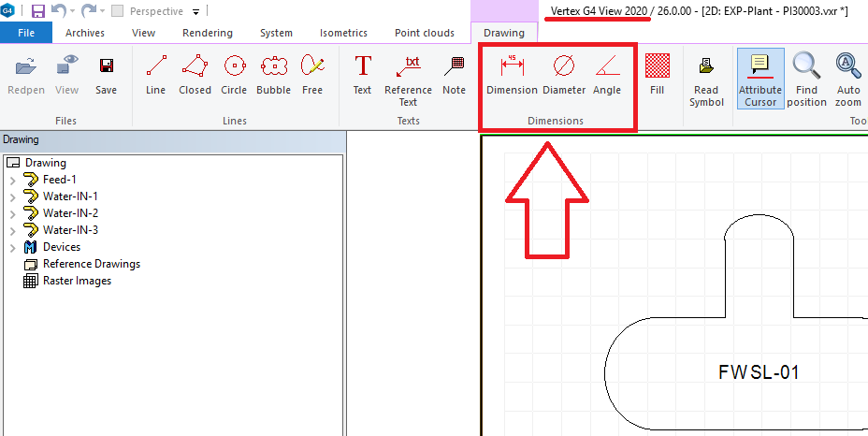
Task: Insert a Diameter dimension
Action: tap(564, 75)
